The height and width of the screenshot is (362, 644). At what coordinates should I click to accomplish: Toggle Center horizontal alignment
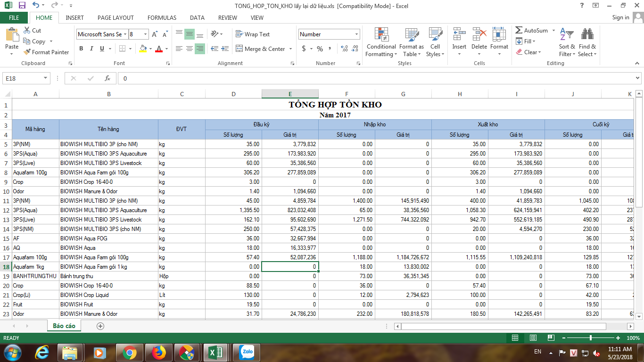189,49
